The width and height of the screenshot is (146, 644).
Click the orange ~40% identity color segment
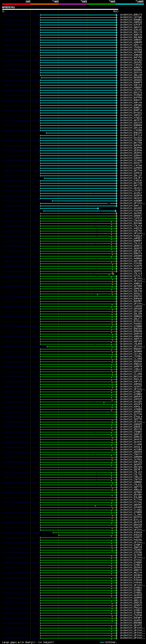click(x=45, y=4)
